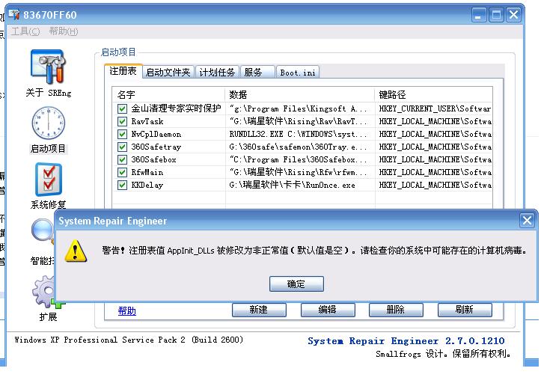
Task: Click the 编辑 button
Action: click(x=328, y=310)
